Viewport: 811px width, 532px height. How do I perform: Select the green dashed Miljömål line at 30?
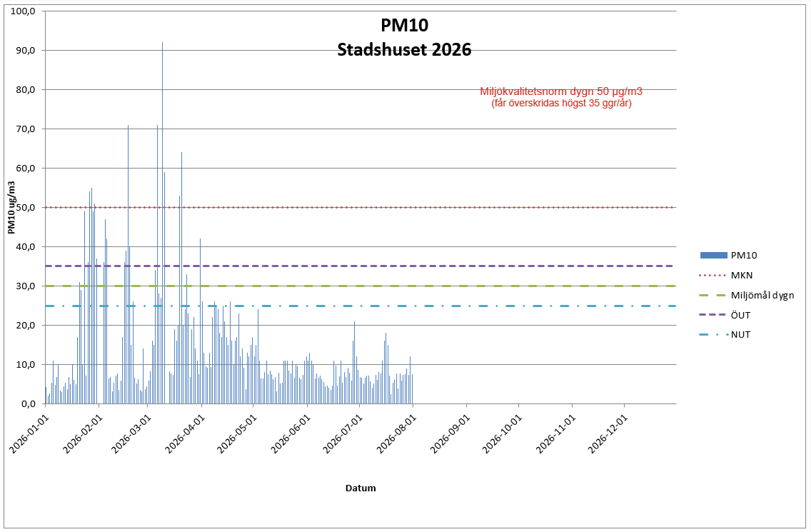(x=361, y=286)
